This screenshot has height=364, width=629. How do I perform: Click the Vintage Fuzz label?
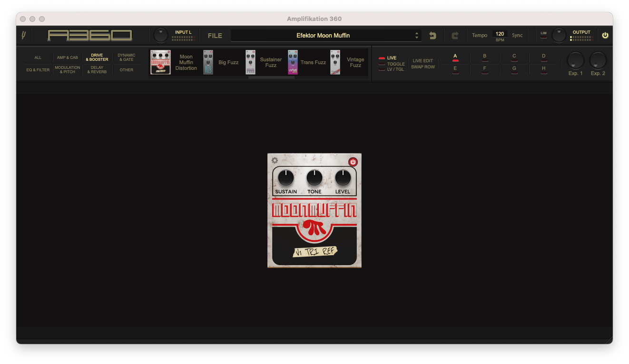pos(355,62)
